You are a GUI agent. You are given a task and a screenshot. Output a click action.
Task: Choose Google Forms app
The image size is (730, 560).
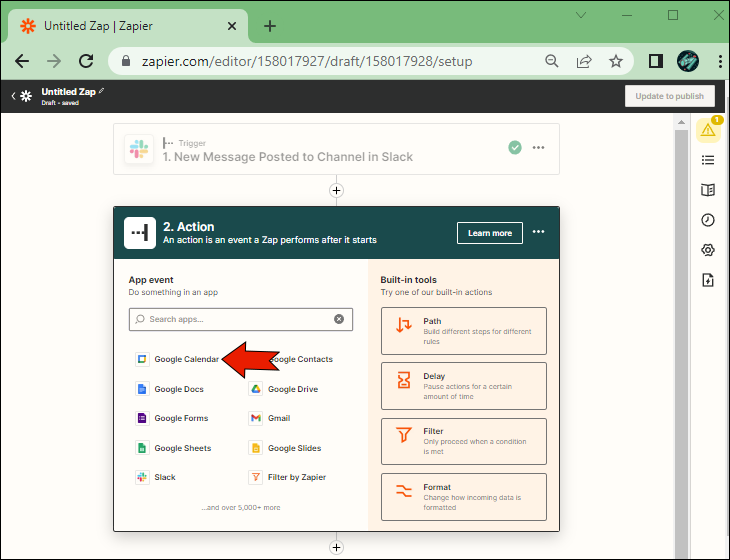[x=172, y=418]
